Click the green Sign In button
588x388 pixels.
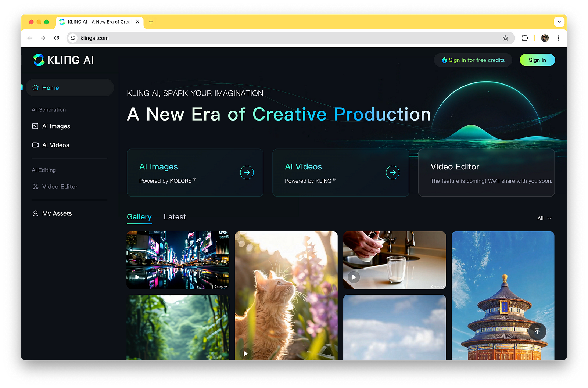click(537, 60)
